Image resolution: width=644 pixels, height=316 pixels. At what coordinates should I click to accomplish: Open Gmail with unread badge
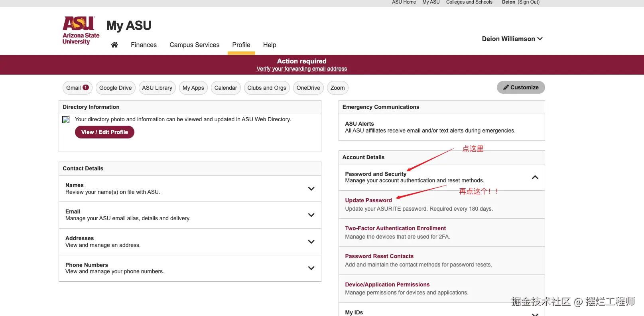point(77,88)
